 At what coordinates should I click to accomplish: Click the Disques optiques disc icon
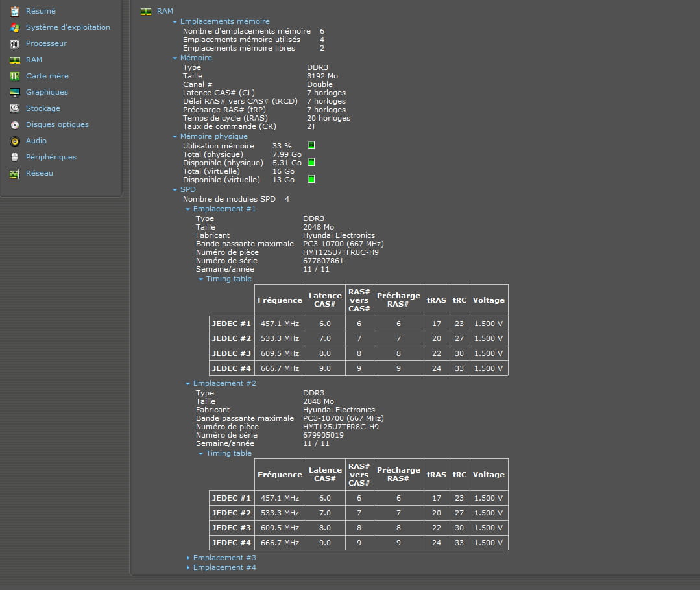(14, 124)
